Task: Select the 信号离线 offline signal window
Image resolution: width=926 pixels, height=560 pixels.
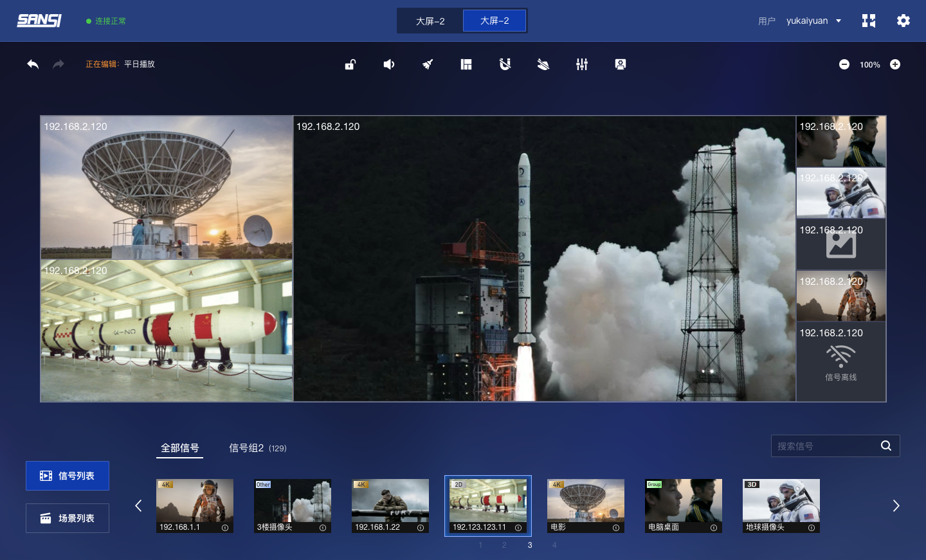Action: coord(841,362)
